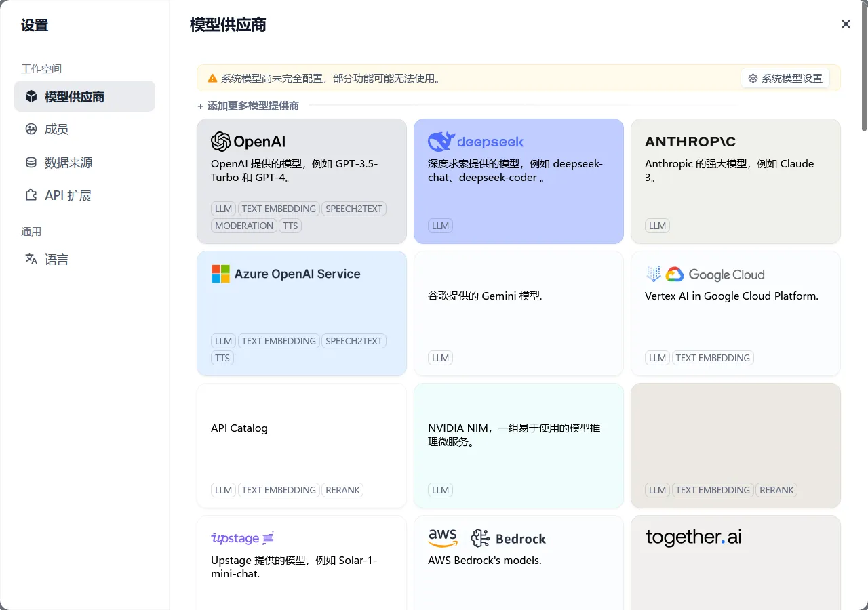Viewport: 868px width, 610px height.
Task: Click the gear icon in 系统模型设置
Action: [x=753, y=79]
